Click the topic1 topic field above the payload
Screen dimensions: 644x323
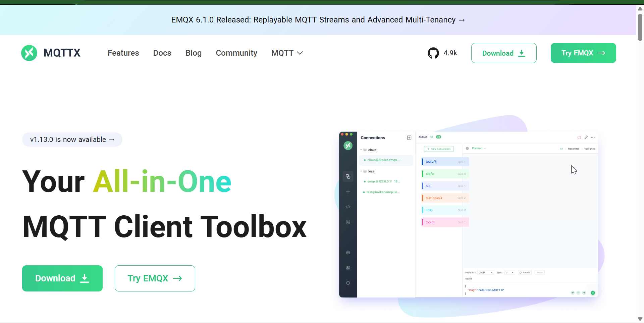pos(530,279)
